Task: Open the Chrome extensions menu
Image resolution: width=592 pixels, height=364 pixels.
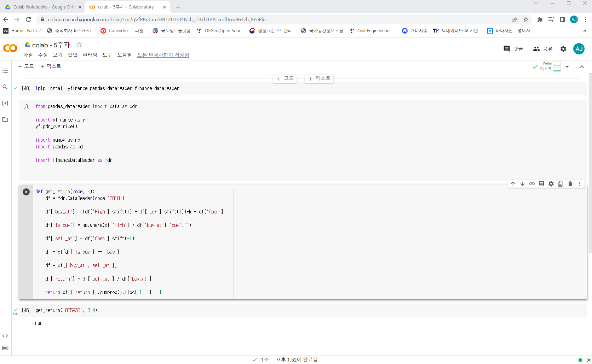Action: (540, 19)
